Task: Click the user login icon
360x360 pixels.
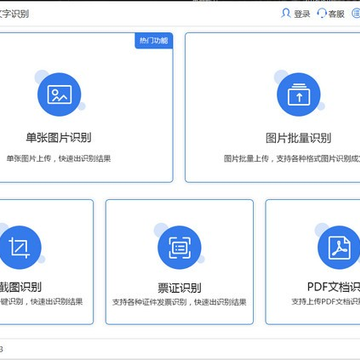Action: pos(286,13)
